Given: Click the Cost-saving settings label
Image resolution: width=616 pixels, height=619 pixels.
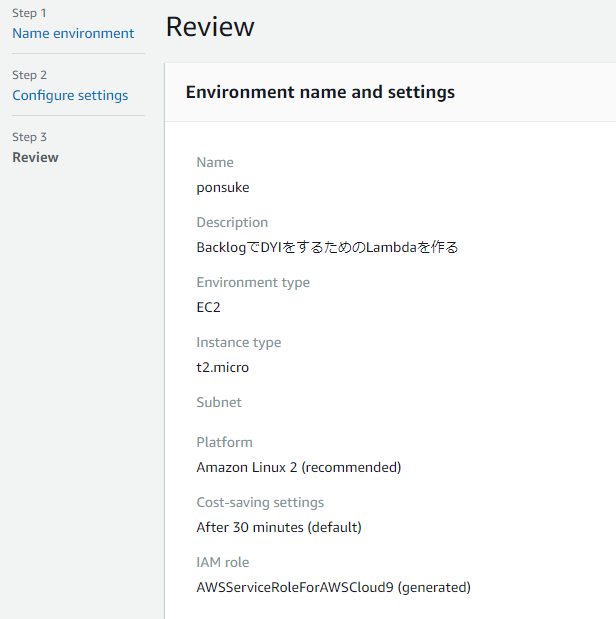Looking at the screenshot, I should click(x=260, y=502).
